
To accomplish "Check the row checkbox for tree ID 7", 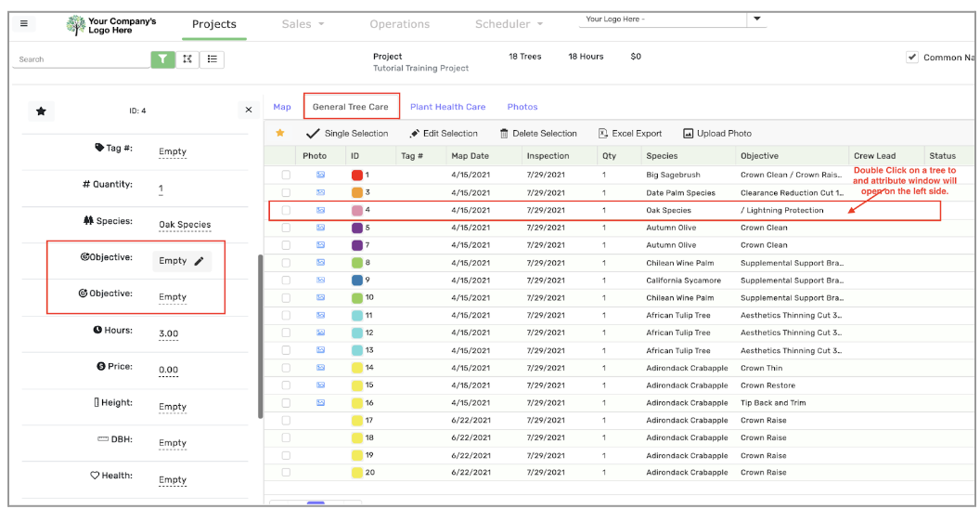I will pos(286,245).
